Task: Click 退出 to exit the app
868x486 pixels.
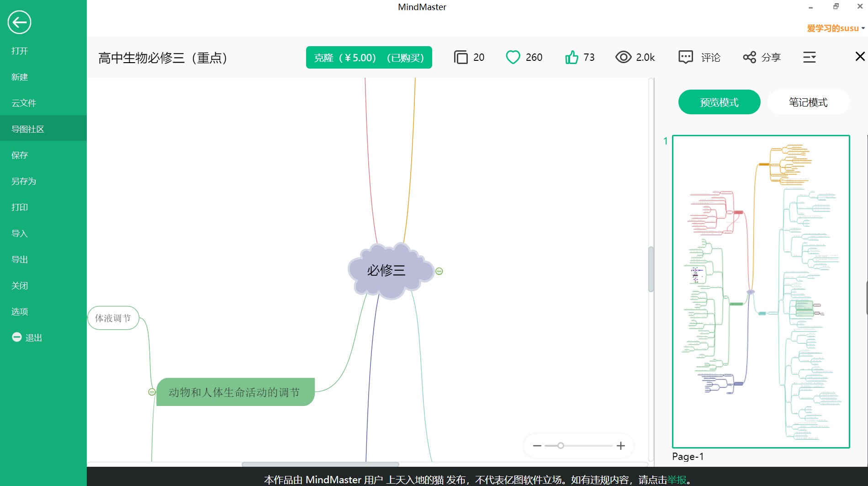Action: [x=33, y=337]
